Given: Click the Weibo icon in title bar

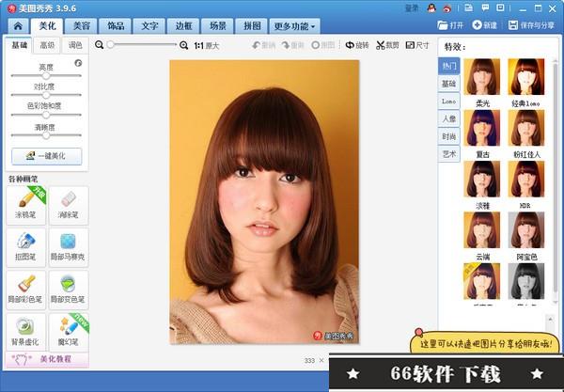Looking at the screenshot, I should click(x=447, y=8).
